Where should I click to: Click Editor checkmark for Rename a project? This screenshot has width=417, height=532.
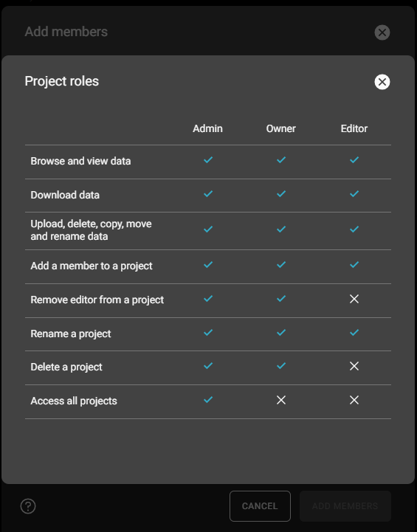pos(354,333)
